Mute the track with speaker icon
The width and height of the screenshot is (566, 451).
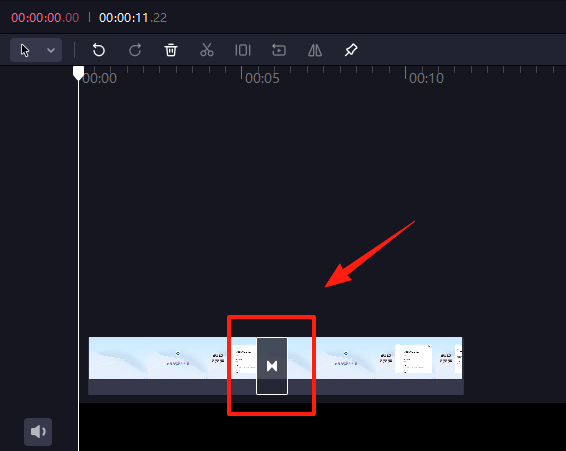pos(38,432)
